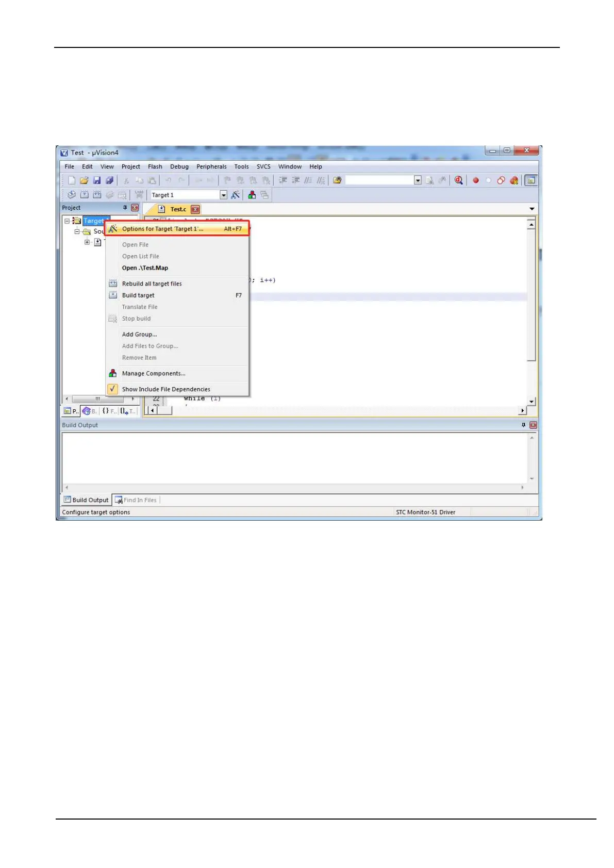Viewport: 614px width, 868px height.
Task: Click the editor horizontal scrollbar right arrow
Action: (x=522, y=411)
